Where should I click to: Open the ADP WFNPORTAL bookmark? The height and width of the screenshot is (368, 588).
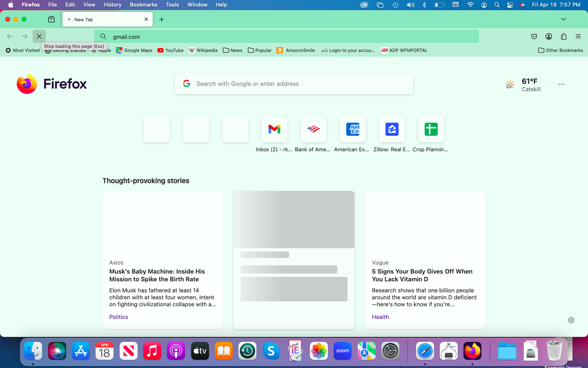404,50
